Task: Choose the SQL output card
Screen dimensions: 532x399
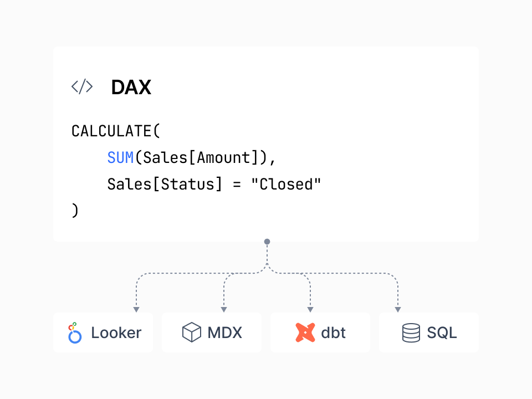Action: [x=429, y=332]
